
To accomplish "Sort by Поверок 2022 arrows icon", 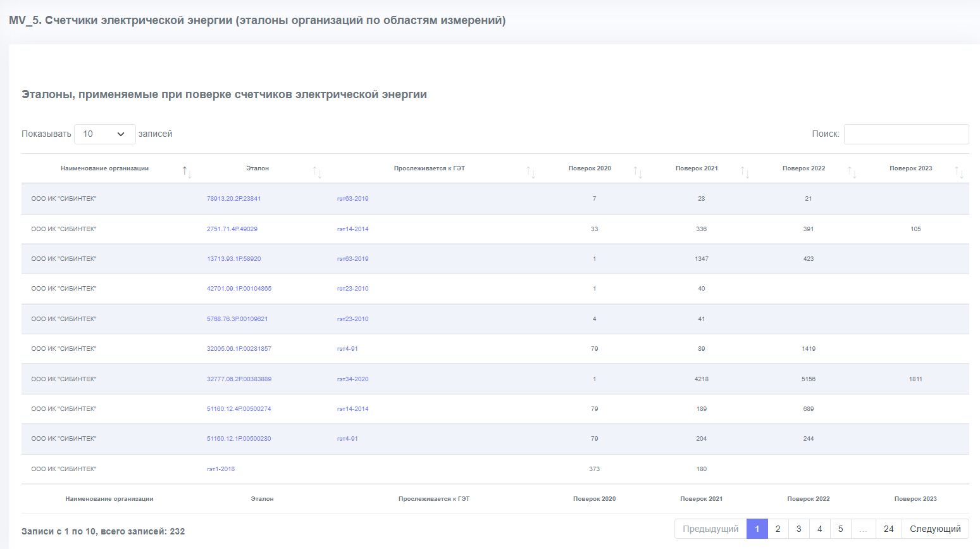I will click(x=852, y=172).
